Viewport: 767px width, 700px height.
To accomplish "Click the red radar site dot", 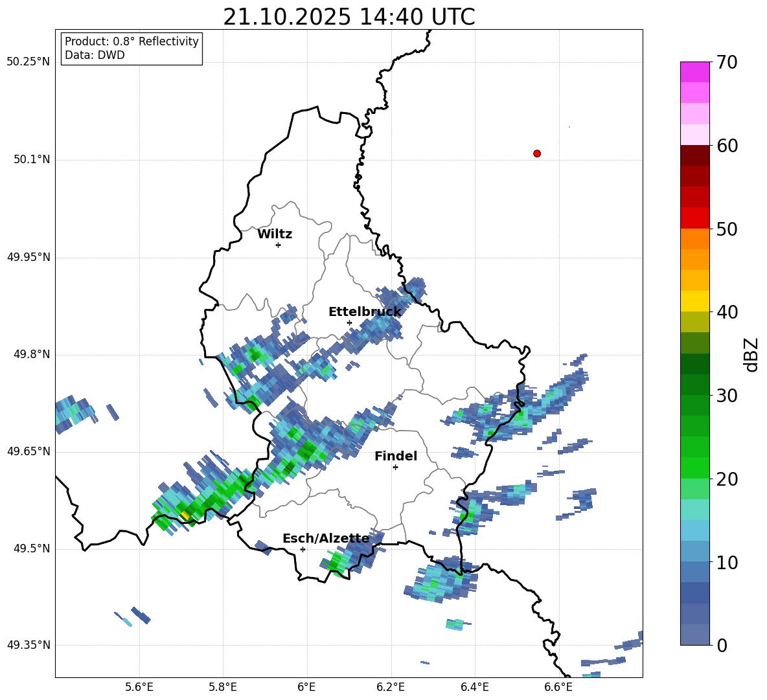I will [x=537, y=153].
